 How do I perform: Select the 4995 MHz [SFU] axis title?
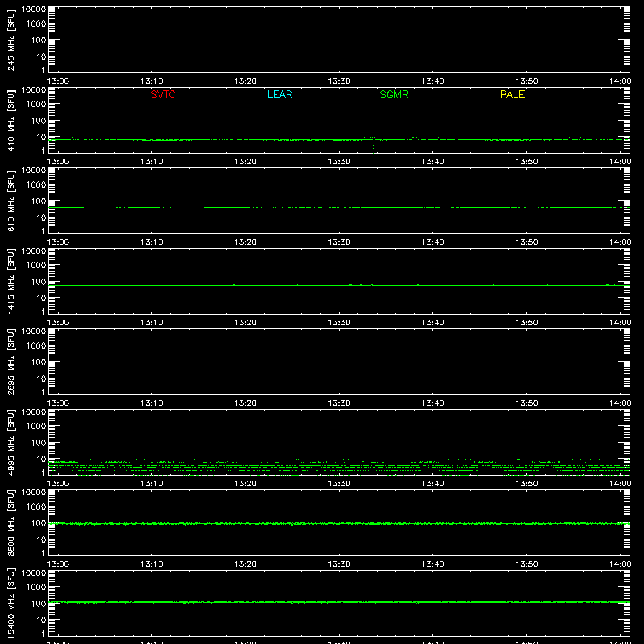[x=10, y=442]
